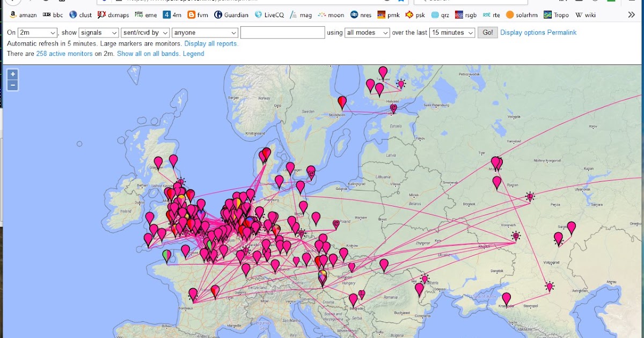Click the map zoom in button
The image size is (644, 338).
pyautogui.click(x=12, y=74)
